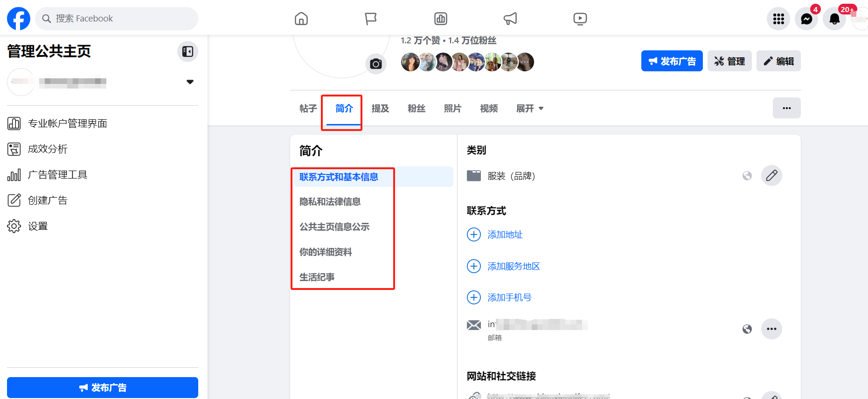Open the three-dot menu beside tabs
Screen dimensions: 868x399
tap(787, 108)
